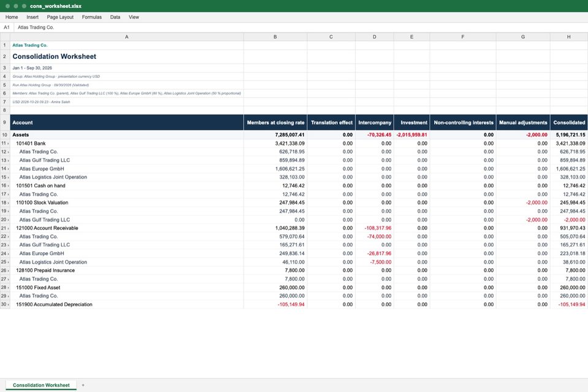Open the View menu
This screenshot has width=588, height=392.
pyautogui.click(x=134, y=17)
